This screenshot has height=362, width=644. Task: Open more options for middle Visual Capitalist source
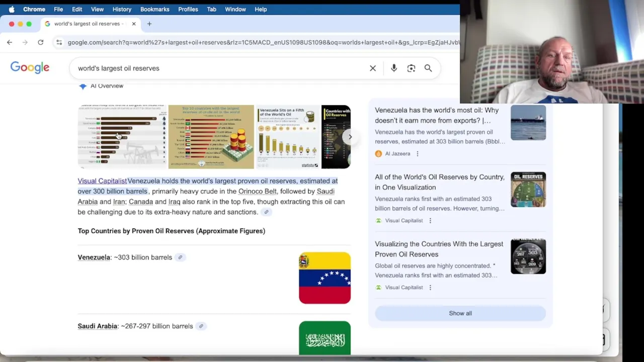coord(430,221)
